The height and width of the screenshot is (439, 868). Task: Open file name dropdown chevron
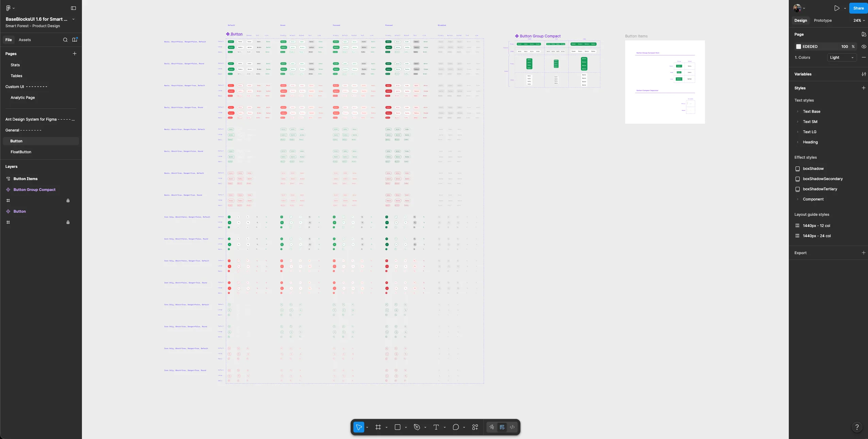(73, 19)
